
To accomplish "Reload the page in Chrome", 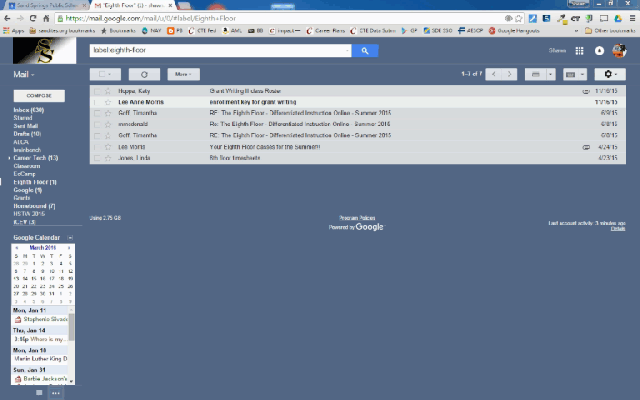I will 33,18.
